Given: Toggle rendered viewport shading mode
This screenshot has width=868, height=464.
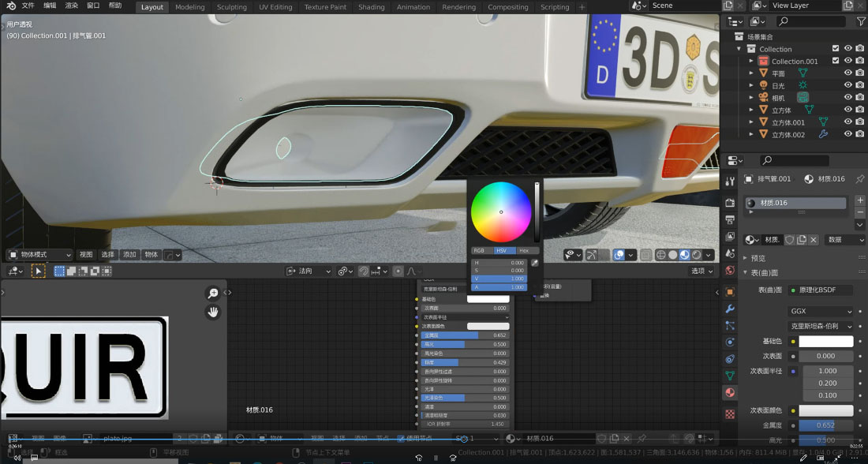Looking at the screenshot, I should coord(697,255).
